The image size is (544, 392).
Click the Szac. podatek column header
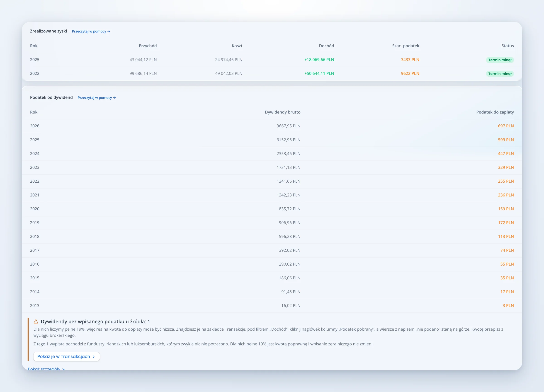[406, 46]
